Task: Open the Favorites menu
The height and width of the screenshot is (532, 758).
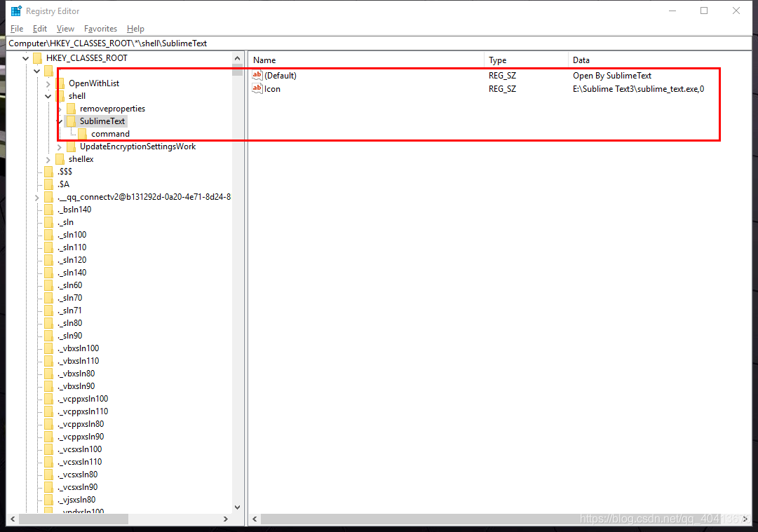Action: pyautogui.click(x=100, y=29)
